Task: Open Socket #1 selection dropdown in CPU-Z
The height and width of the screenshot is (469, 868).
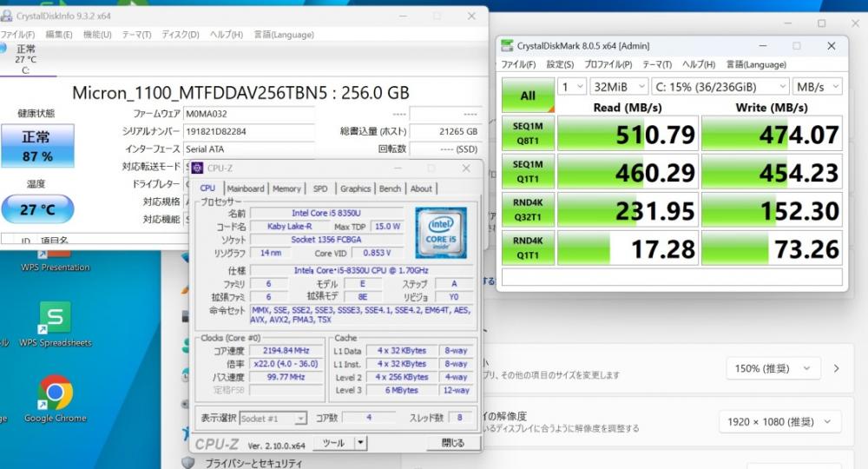Action: click(x=273, y=419)
